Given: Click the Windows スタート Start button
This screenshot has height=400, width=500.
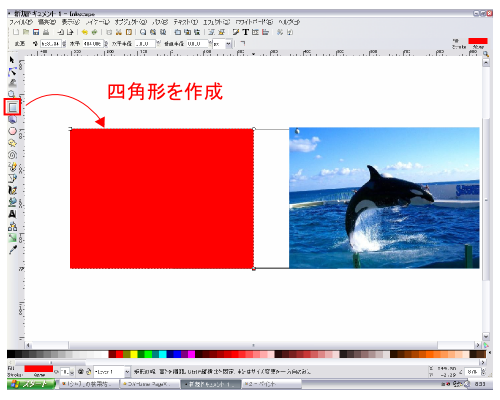Looking at the screenshot, I should [31, 384].
